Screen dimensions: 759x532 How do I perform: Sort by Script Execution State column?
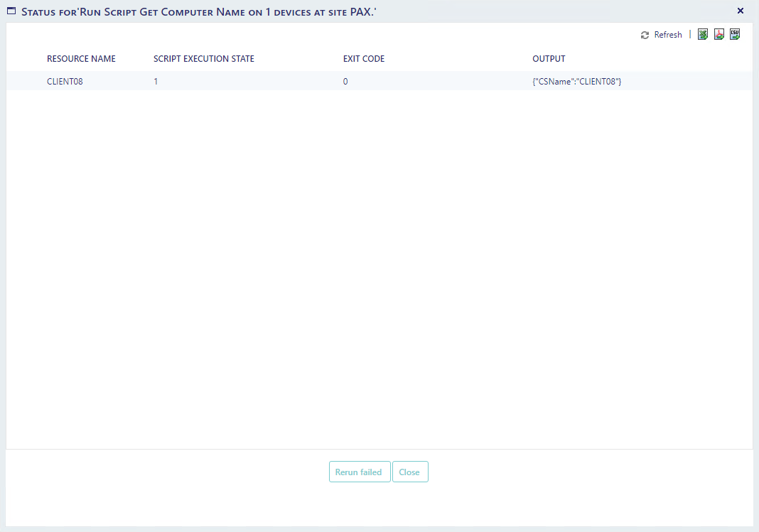(203, 59)
